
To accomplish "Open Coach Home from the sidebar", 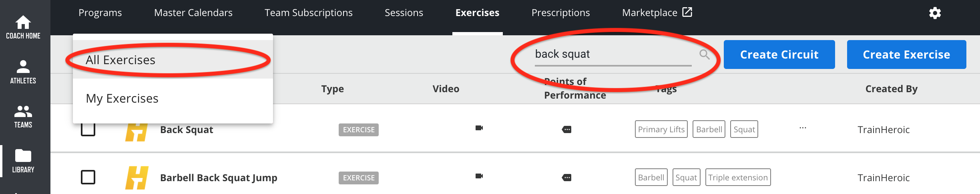I will click(23, 27).
